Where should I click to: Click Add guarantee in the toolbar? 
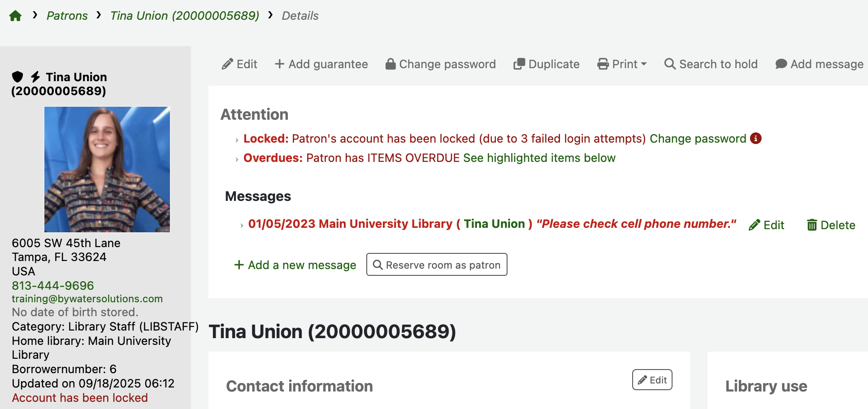coord(321,64)
